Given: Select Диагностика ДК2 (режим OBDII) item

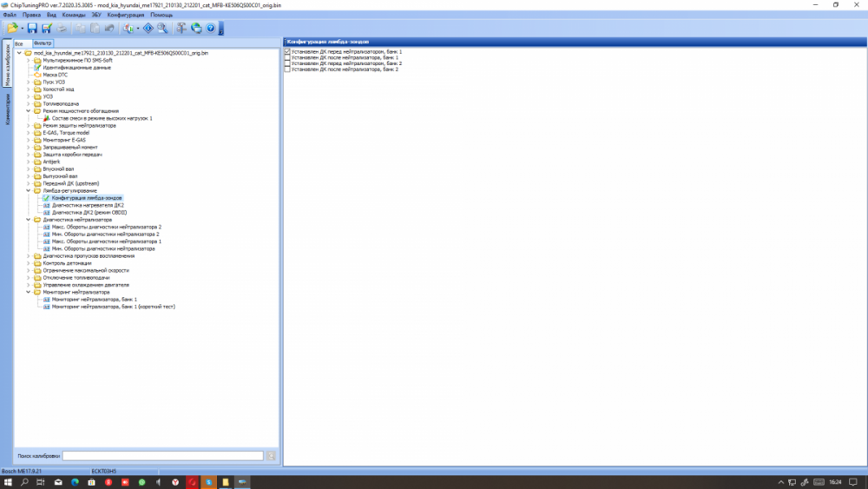Looking at the screenshot, I should coord(89,213).
